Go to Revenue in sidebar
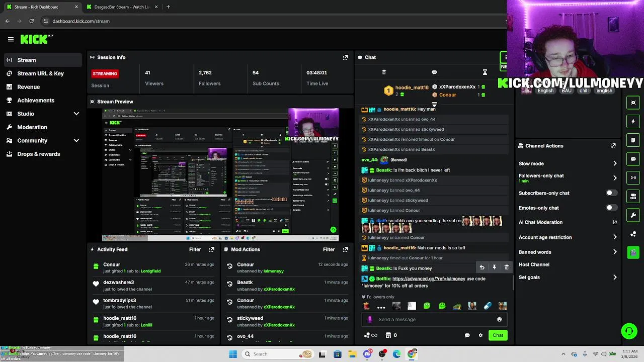Viewport: 644px width, 362px height. point(42,87)
